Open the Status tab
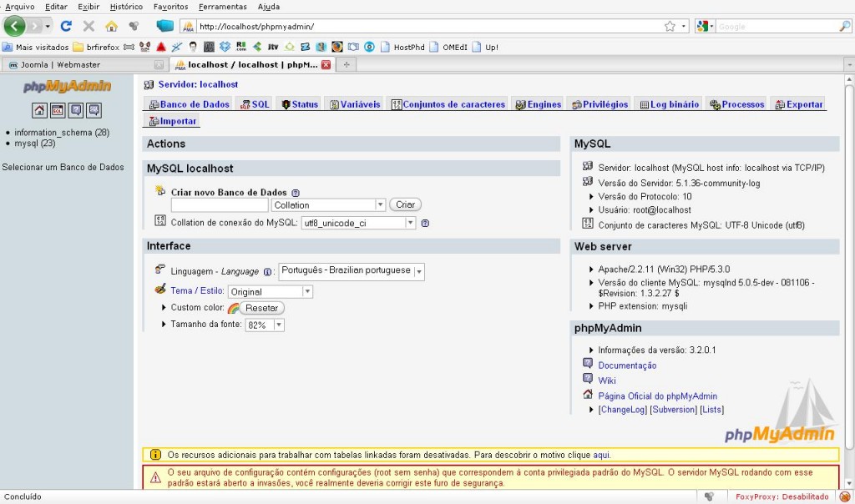 [300, 104]
